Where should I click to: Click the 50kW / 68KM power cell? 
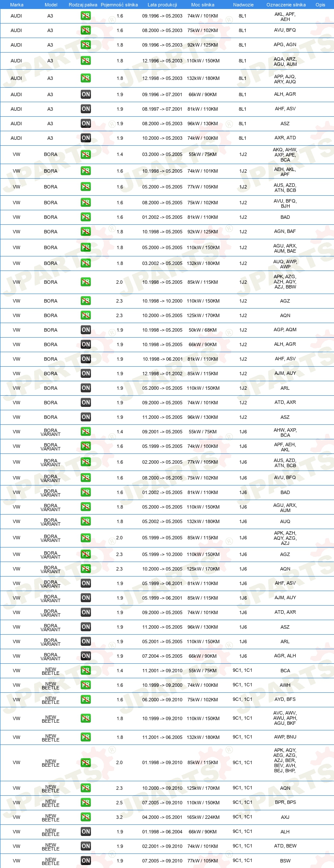(203, 330)
